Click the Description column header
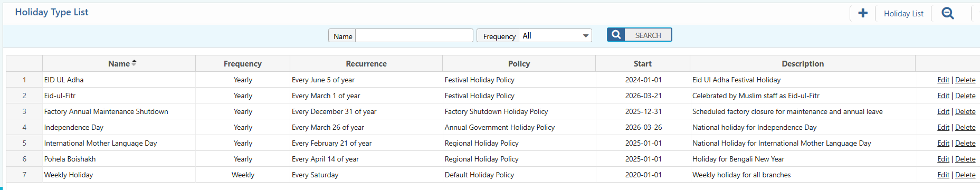The image size is (980, 190). coord(803,63)
